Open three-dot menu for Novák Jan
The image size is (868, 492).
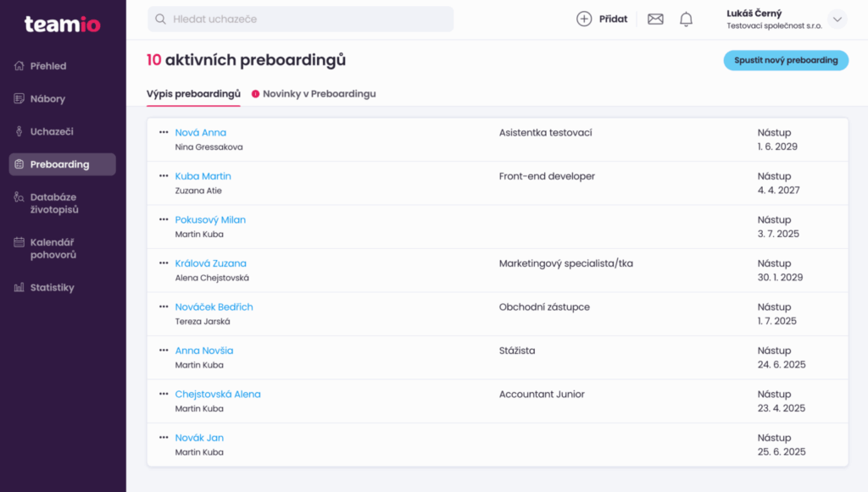[164, 437]
